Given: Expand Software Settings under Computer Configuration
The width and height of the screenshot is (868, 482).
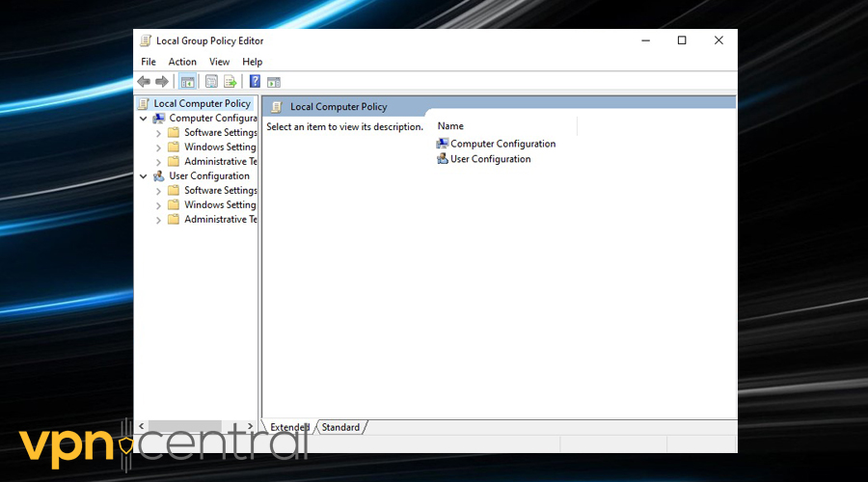Looking at the screenshot, I should 158,133.
